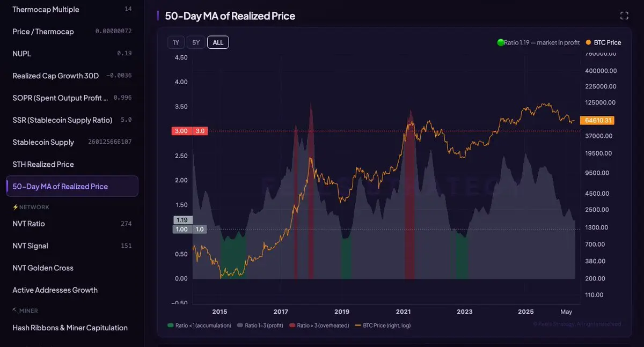Click the Miner section pickaxe icon

15,311
